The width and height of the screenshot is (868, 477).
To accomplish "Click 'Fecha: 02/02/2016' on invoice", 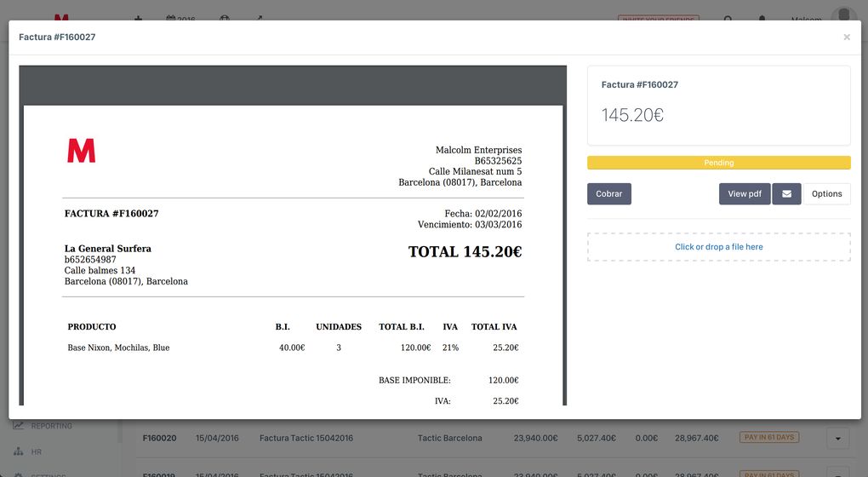I will click(x=483, y=214).
